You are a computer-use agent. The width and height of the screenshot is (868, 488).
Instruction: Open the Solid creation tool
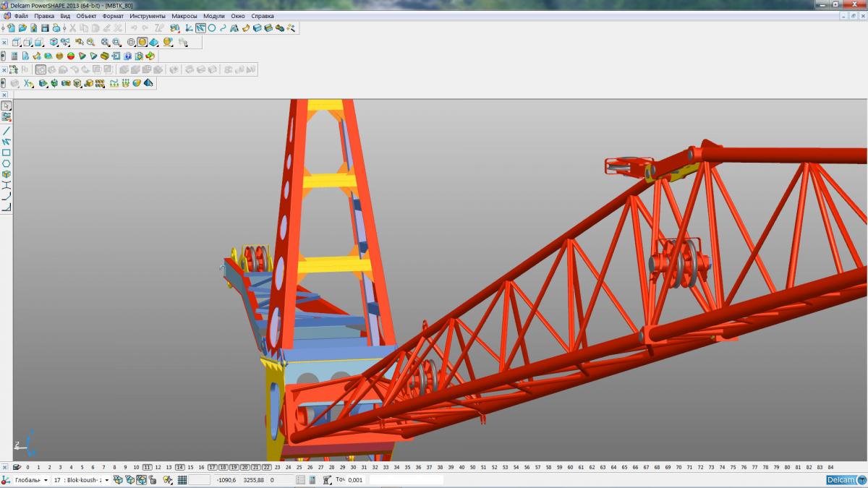257,28
